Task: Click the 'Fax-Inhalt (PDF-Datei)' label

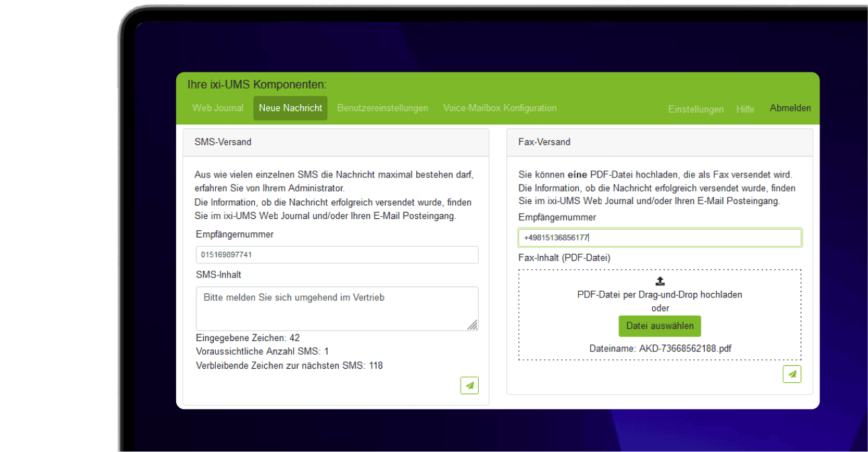Action: tap(564, 257)
